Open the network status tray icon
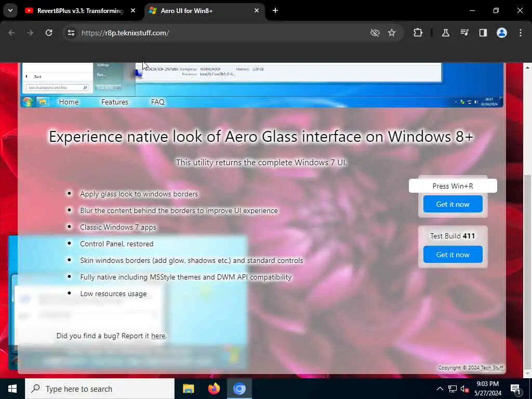The height and width of the screenshot is (399, 532). click(x=453, y=389)
